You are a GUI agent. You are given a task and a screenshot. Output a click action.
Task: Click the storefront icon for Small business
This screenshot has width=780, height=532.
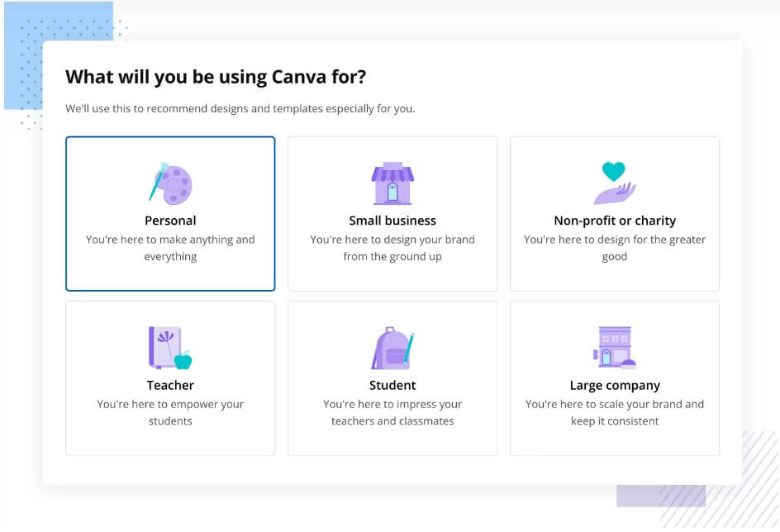[x=392, y=183]
